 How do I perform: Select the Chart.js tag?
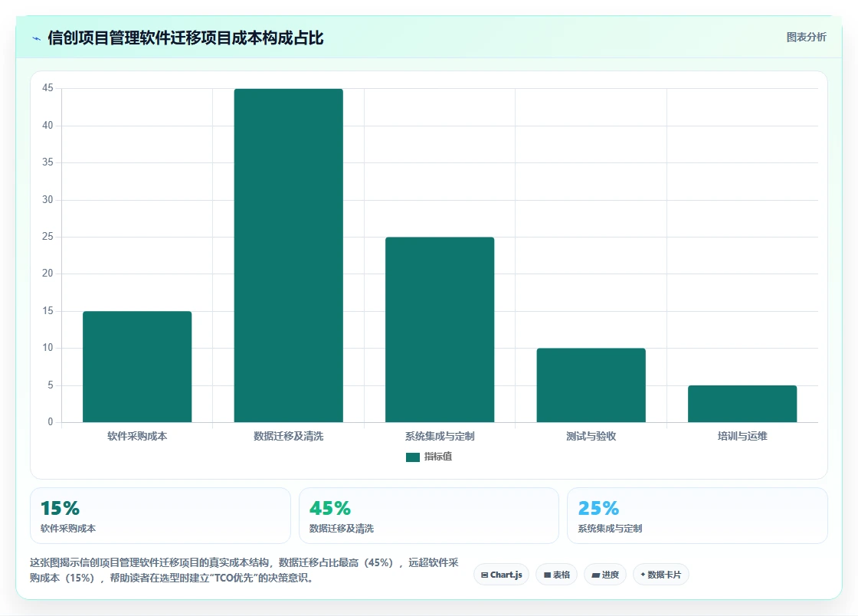(x=501, y=575)
